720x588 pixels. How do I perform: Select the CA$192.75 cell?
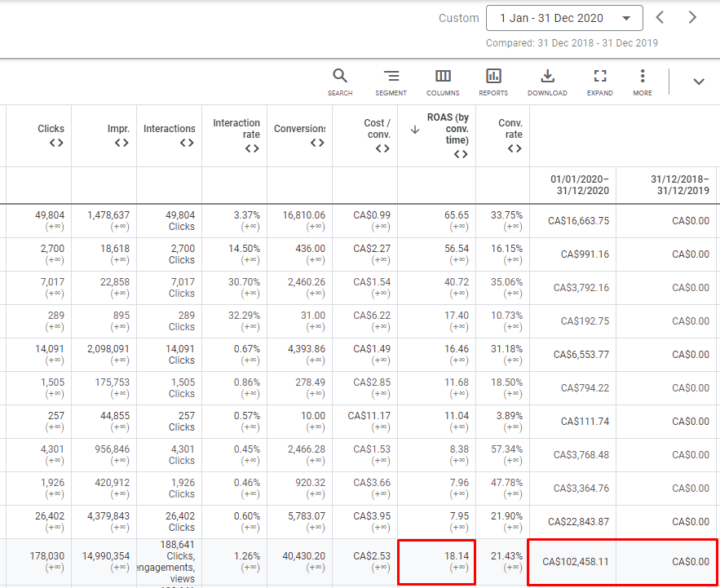[x=585, y=321]
